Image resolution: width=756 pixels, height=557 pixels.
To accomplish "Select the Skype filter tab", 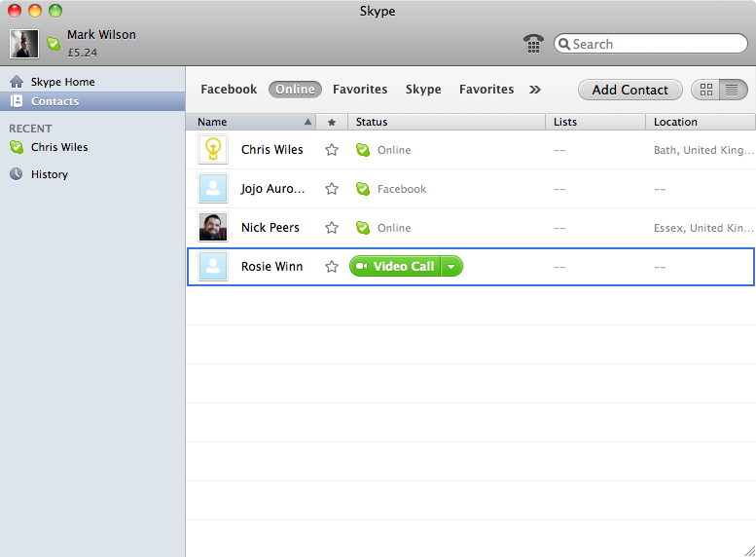I will [x=423, y=90].
